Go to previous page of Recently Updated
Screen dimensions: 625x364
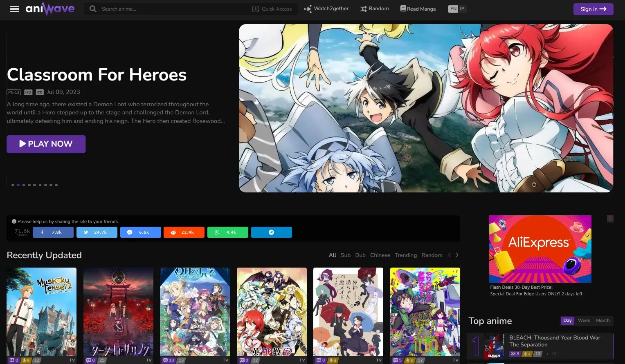450,255
